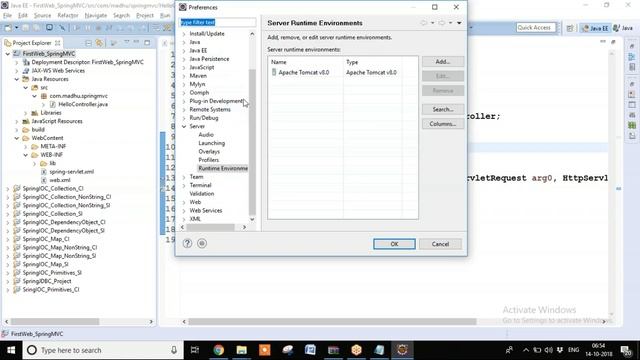Expand the Install/Update preference node
Screen dimensions: 640x360
coord(184,34)
